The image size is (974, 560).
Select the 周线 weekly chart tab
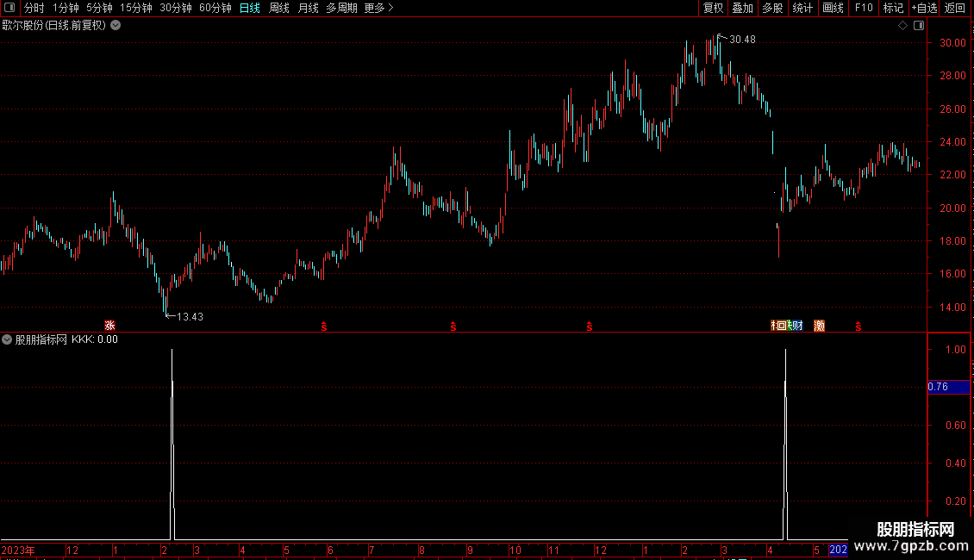279,8
